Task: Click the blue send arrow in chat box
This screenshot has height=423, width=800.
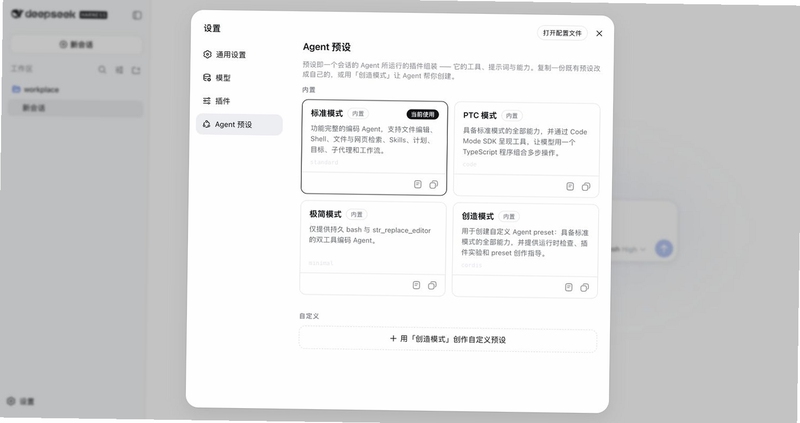Action: click(664, 248)
